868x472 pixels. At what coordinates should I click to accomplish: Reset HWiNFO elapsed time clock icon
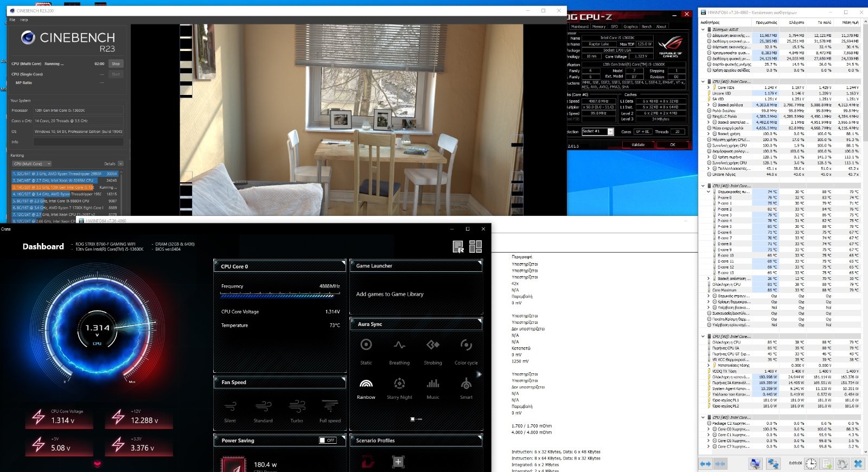pos(810,464)
